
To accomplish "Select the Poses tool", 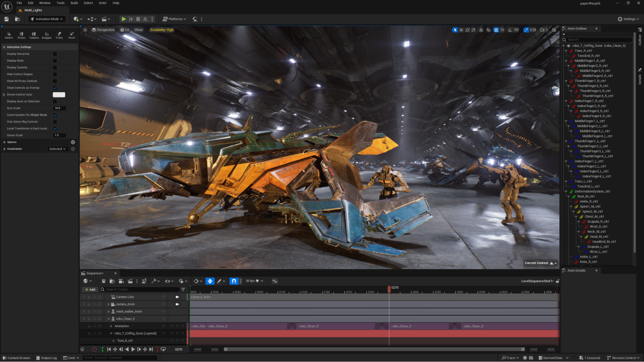I will pos(21,35).
